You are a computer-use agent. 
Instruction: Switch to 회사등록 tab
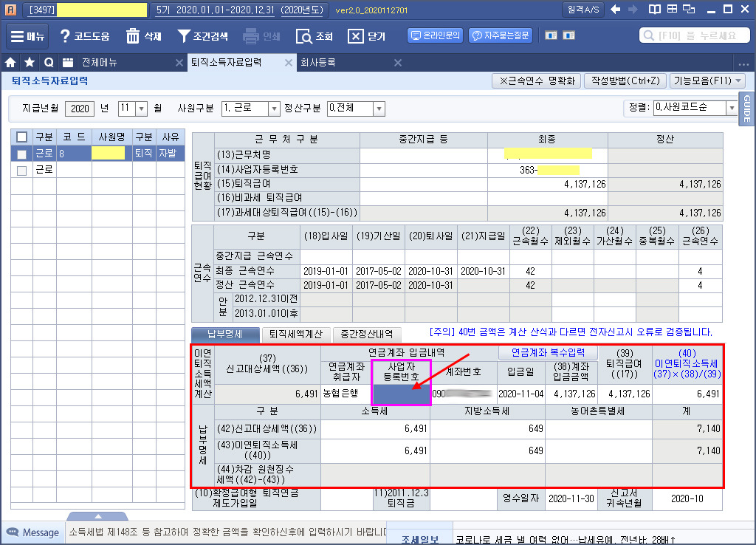pyautogui.click(x=317, y=63)
